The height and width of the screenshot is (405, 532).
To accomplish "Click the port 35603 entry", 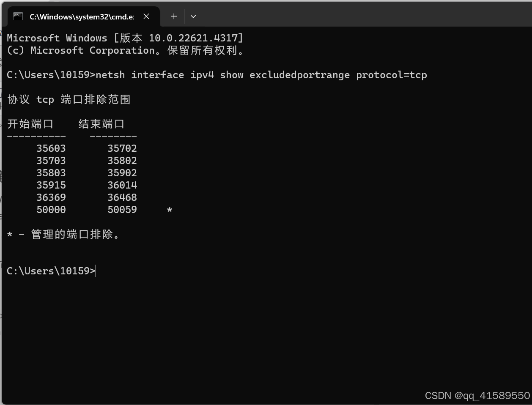I will click(x=51, y=148).
